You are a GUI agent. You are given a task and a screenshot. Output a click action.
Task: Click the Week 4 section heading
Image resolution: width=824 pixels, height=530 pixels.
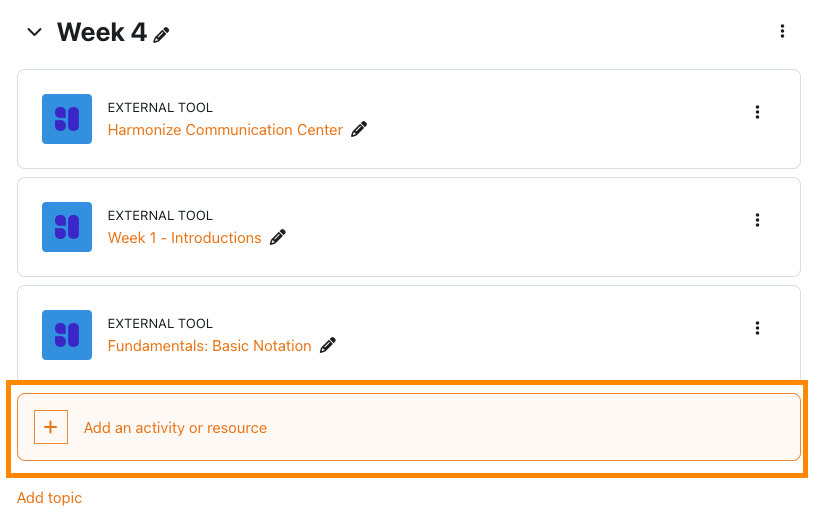[x=101, y=32]
